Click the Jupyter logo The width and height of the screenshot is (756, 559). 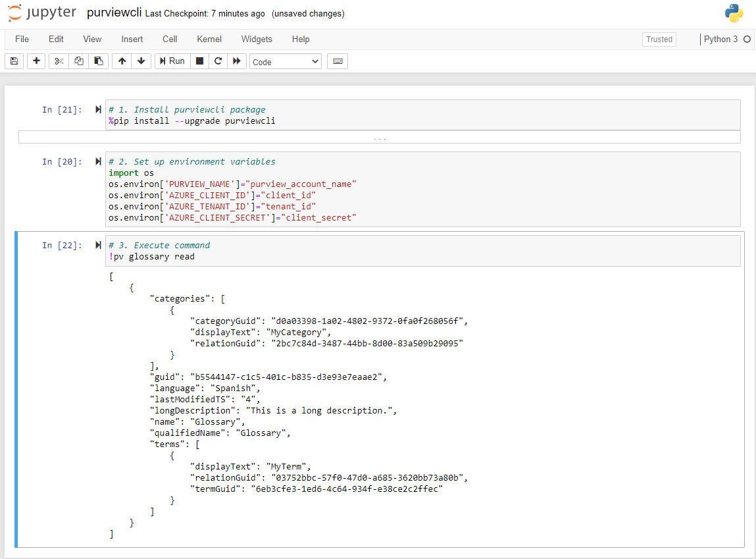point(42,13)
